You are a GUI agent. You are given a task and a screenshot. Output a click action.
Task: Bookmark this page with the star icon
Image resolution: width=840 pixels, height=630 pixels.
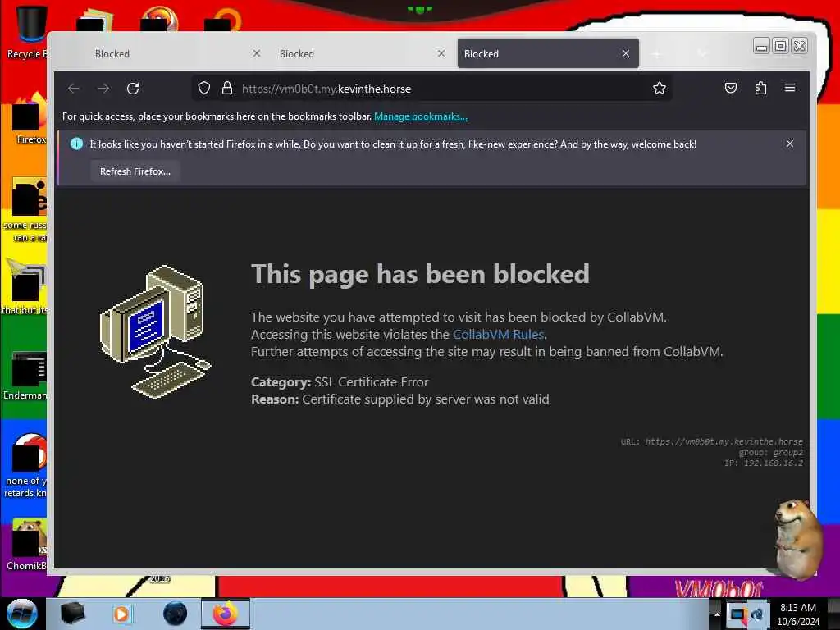pyautogui.click(x=660, y=89)
